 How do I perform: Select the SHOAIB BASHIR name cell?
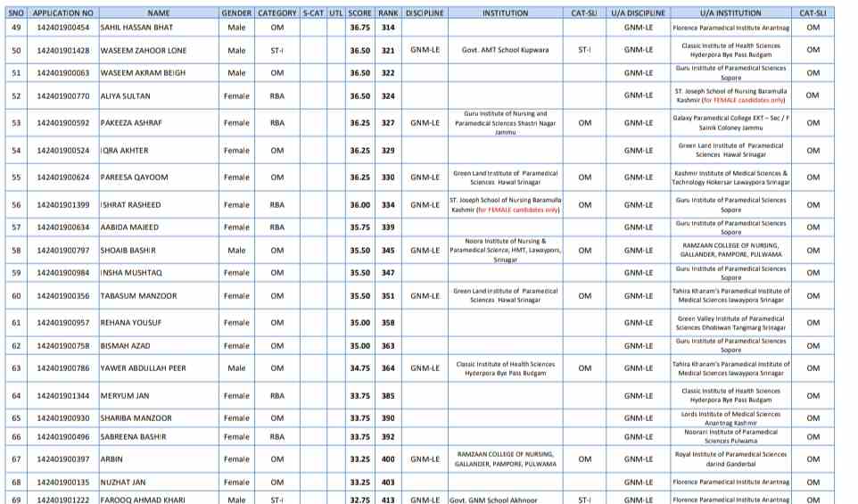(x=128, y=251)
